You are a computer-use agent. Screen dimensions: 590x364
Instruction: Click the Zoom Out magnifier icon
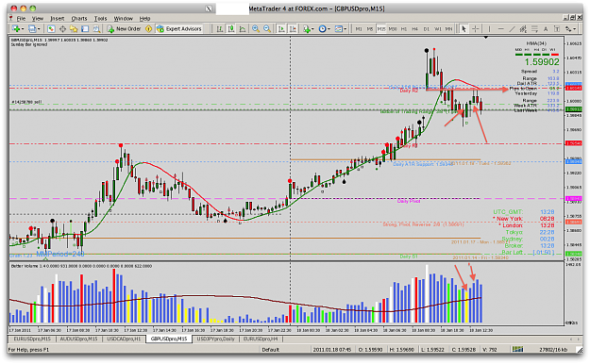click(267, 29)
